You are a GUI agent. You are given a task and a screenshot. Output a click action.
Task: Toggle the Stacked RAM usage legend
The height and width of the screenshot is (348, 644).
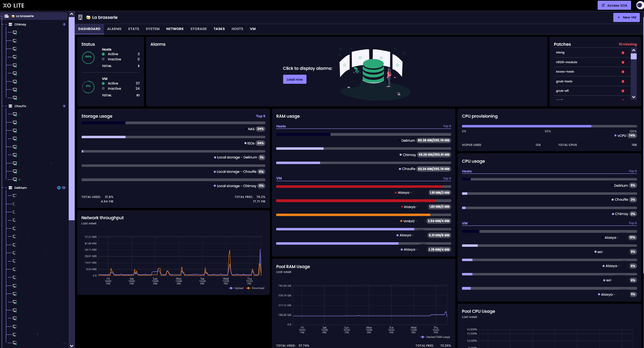point(435,337)
